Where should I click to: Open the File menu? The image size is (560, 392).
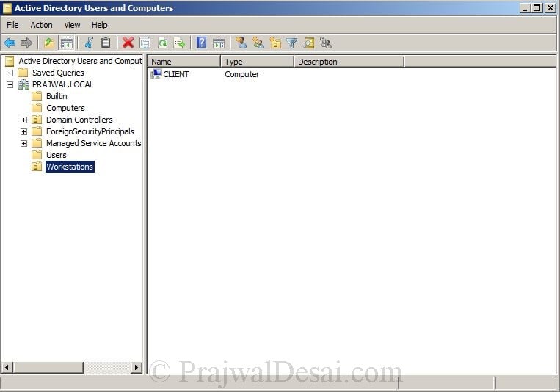12,25
